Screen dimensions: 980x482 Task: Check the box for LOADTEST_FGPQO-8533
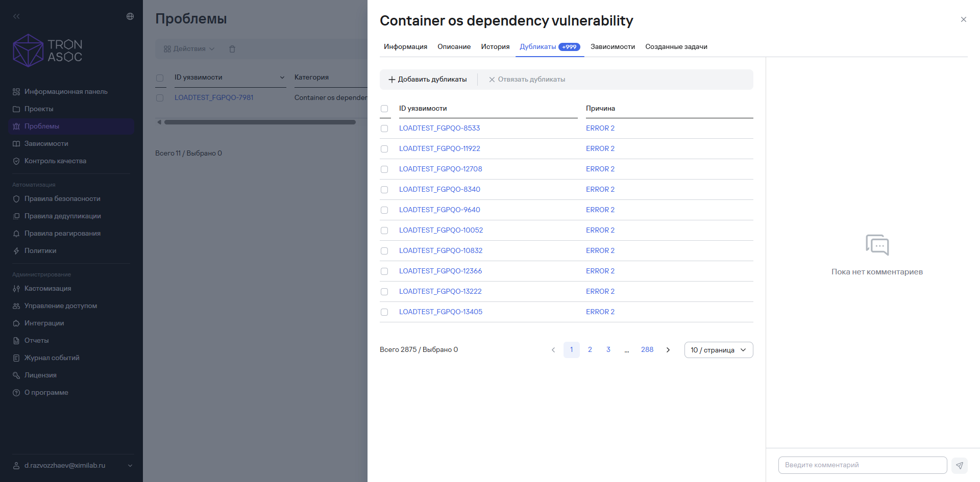[384, 129]
